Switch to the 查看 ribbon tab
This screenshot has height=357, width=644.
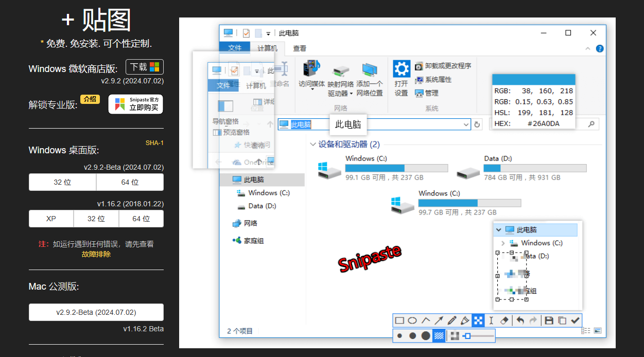coord(300,48)
